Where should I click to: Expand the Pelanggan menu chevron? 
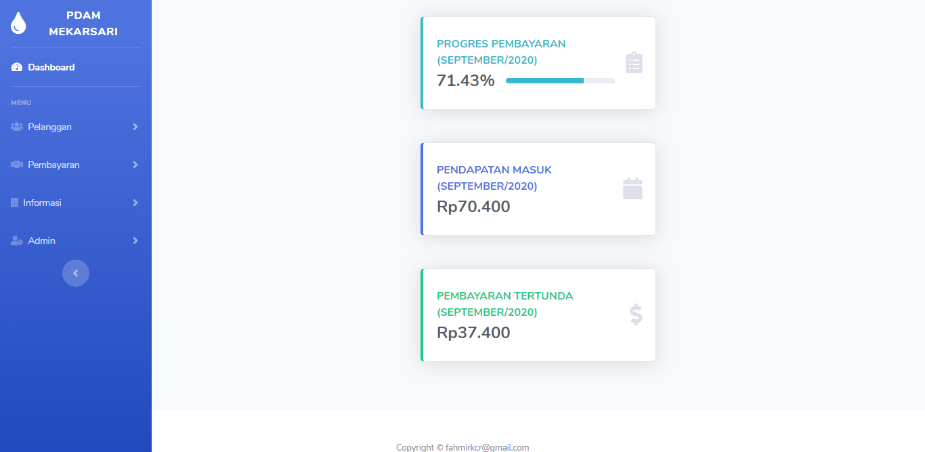pyautogui.click(x=135, y=127)
